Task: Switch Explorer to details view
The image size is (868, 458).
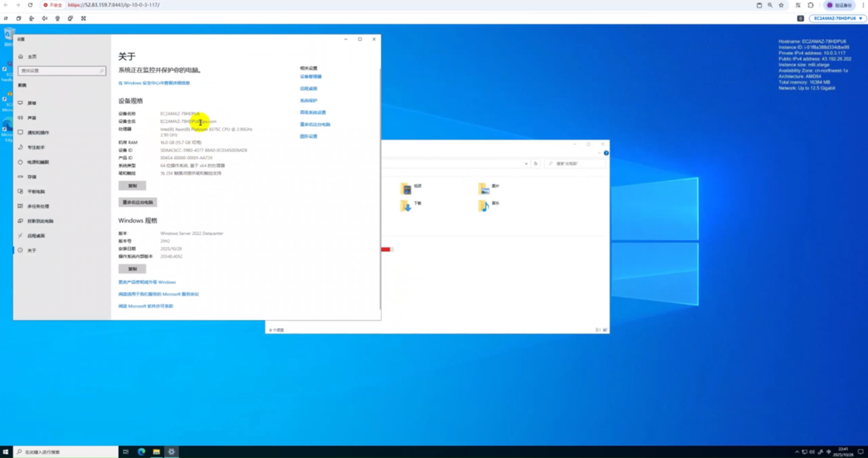Action: click(598, 330)
